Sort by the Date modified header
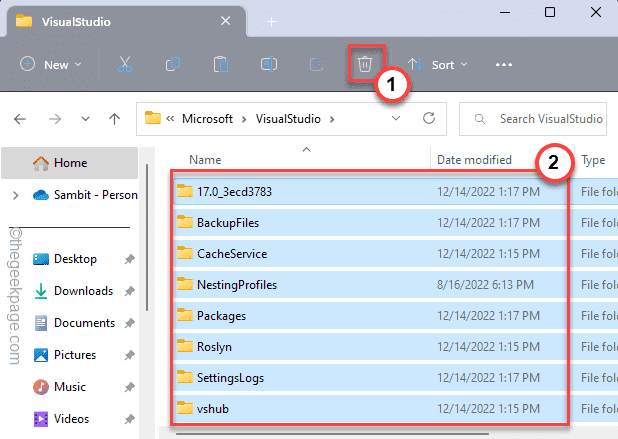This screenshot has height=439, width=618. pos(474,160)
